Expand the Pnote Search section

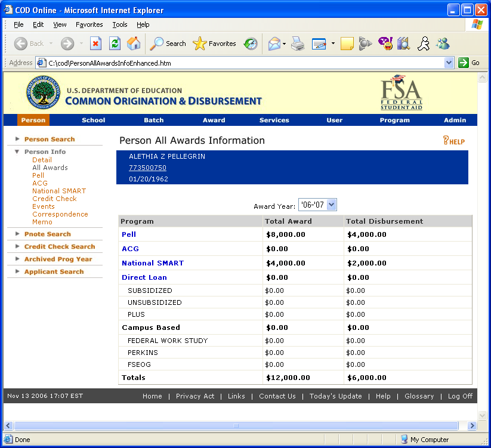coord(47,234)
